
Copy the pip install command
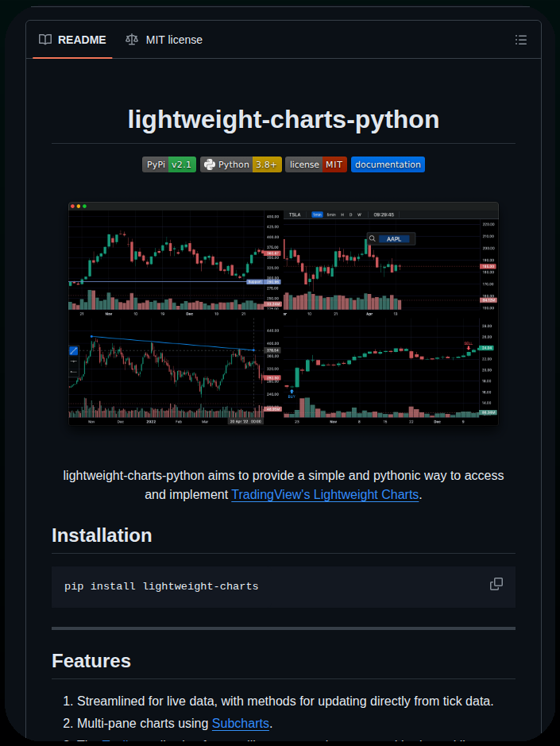[x=496, y=584]
